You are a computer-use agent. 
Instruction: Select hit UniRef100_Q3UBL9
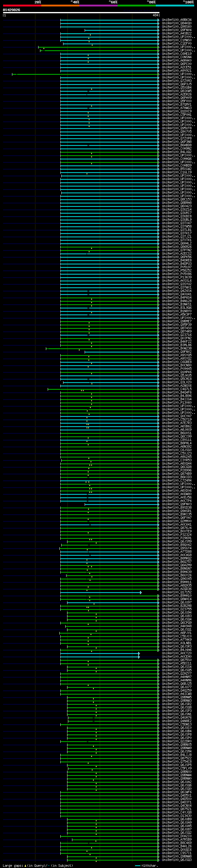[177, 220]
